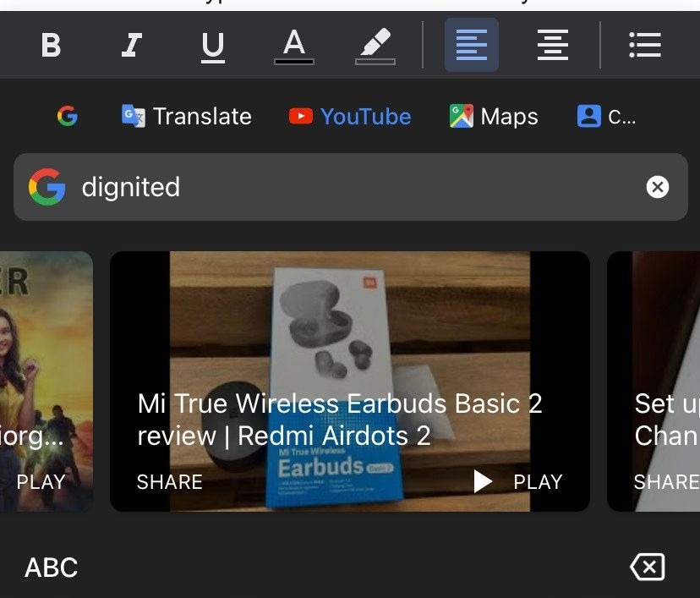Toggle italic formatting

132,45
